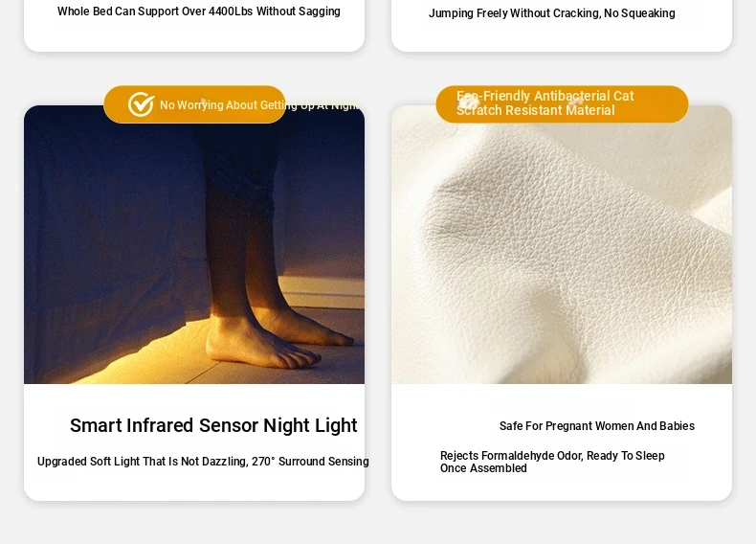Click "Jumping Freely Without Cracking" caption
Image resolution: width=756 pixels, height=544 pixels.
[551, 13]
